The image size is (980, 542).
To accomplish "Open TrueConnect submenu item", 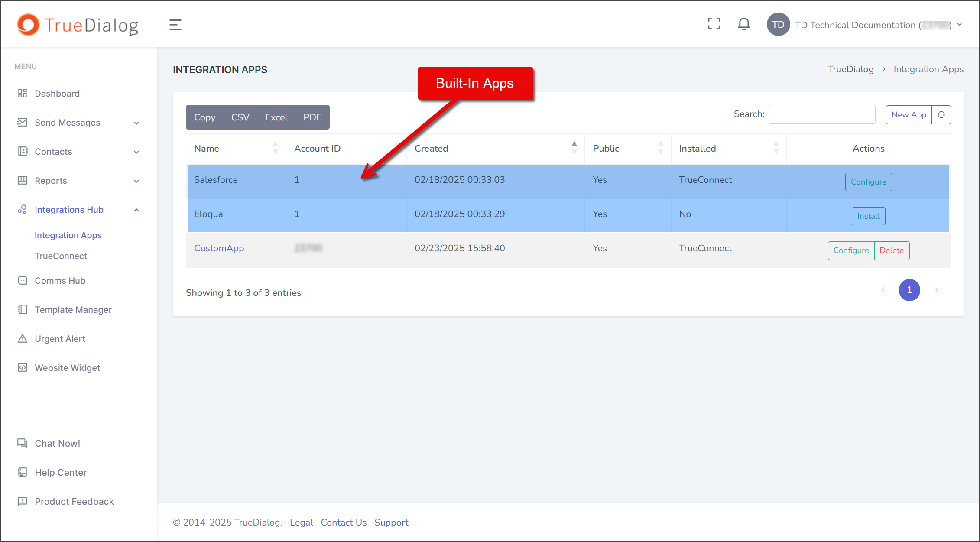I will pos(61,256).
